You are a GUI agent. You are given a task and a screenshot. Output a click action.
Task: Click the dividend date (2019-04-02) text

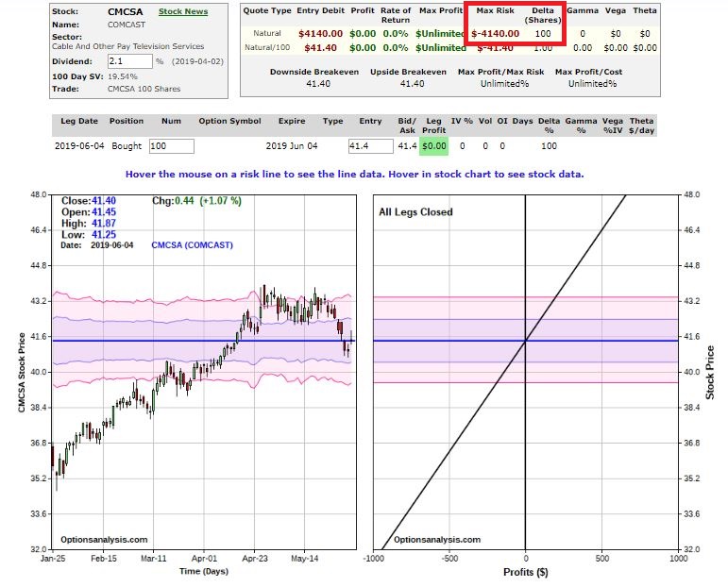click(197, 61)
